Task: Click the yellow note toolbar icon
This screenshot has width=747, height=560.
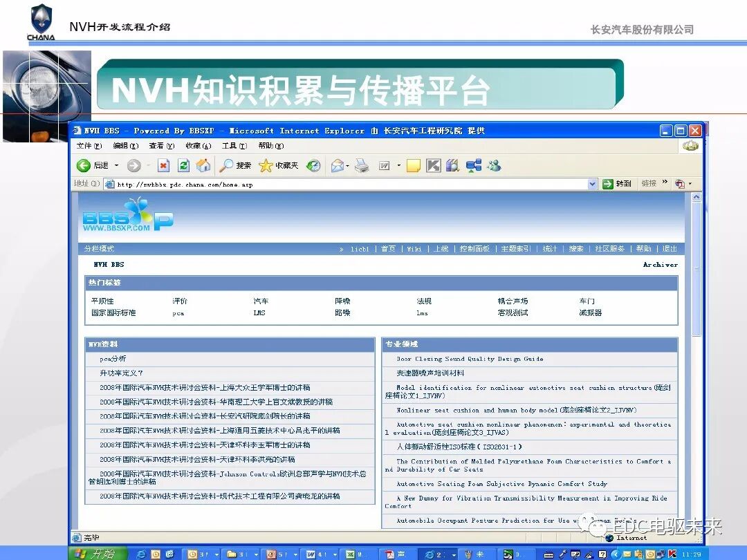Action: coord(413,166)
